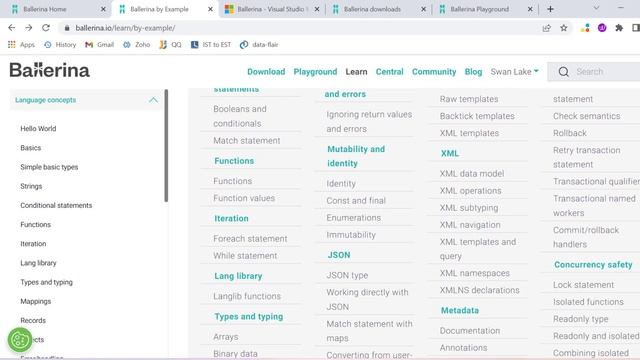Open the QQ bookmark
The height and width of the screenshot is (360, 640).
tap(170, 44)
